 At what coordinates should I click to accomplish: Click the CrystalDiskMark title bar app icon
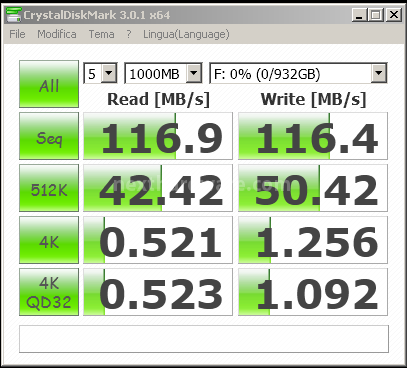14,14
